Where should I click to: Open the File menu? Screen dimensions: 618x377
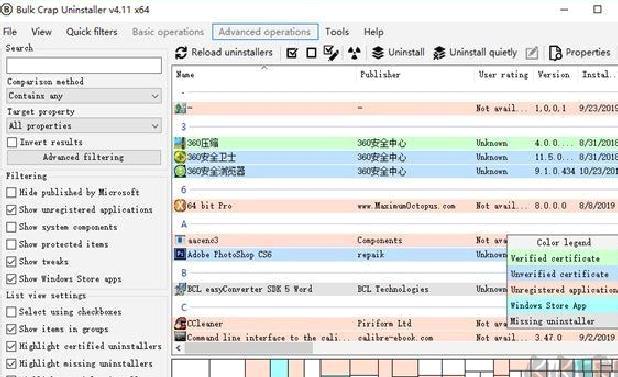10,32
